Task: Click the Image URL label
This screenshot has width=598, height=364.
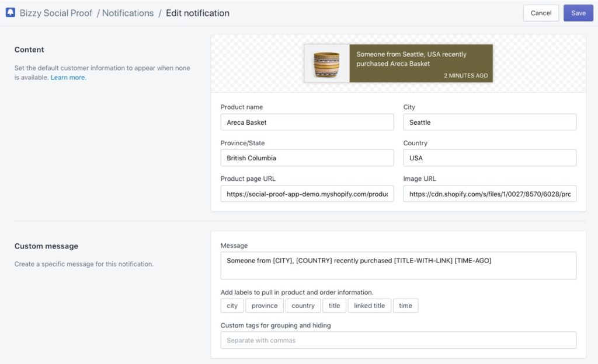Action: click(x=419, y=178)
